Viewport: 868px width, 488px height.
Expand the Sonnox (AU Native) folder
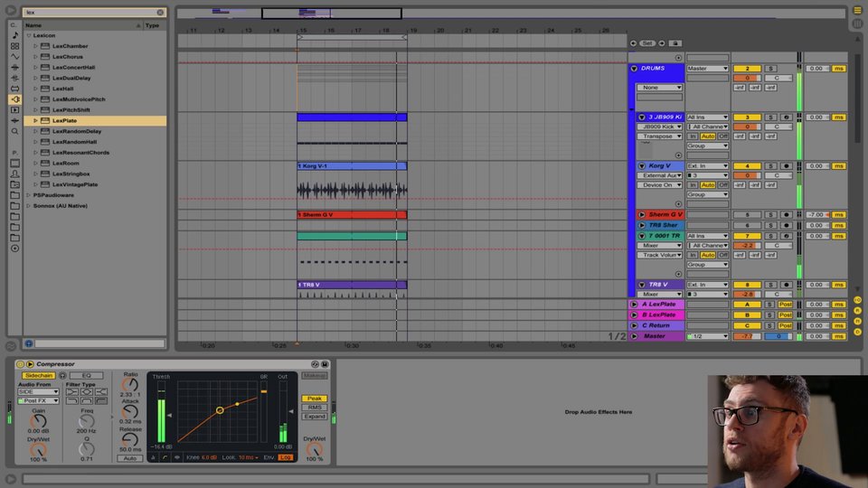29,206
